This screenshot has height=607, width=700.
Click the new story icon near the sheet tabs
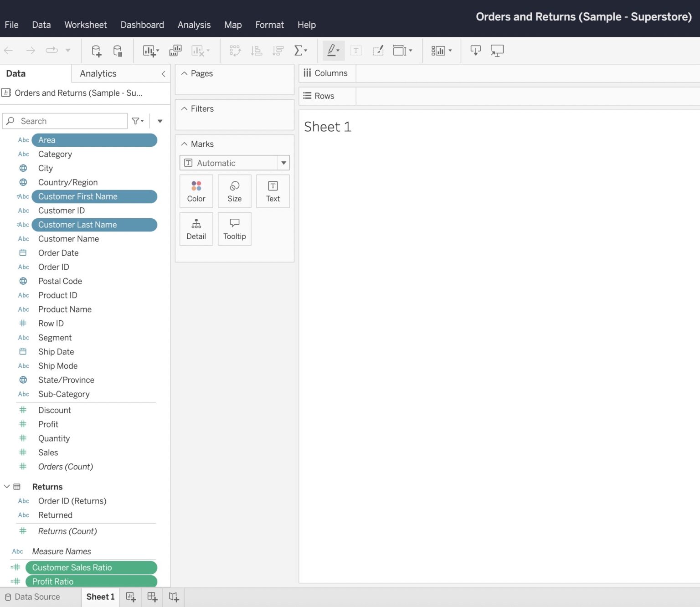pyautogui.click(x=174, y=597)
